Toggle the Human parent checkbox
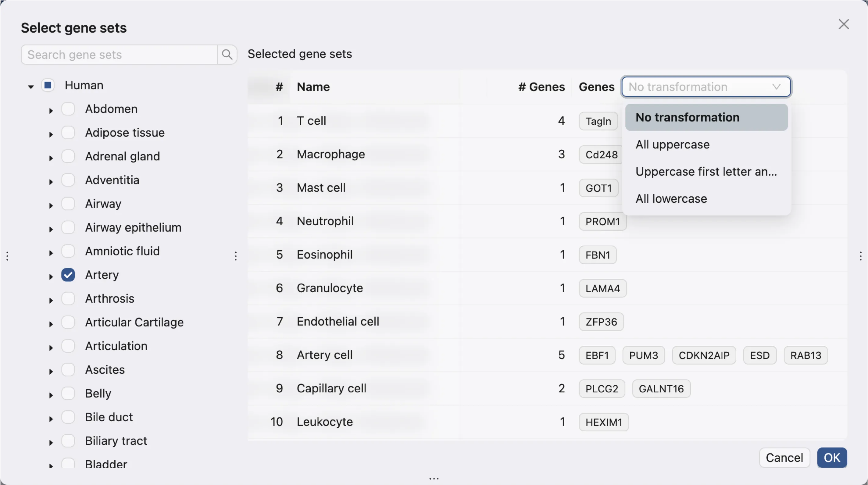This screenshot has height=485, width=868. [48, 85]
